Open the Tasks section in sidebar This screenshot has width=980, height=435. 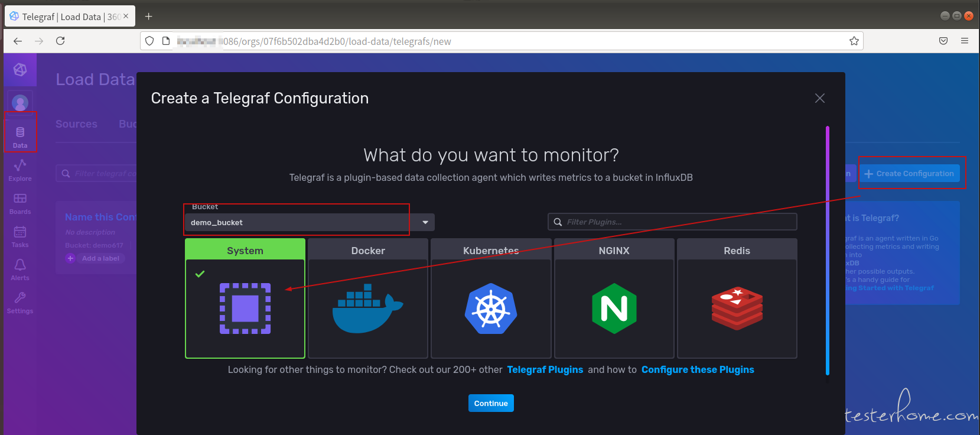pyautogui.click(x=20, y=236)
